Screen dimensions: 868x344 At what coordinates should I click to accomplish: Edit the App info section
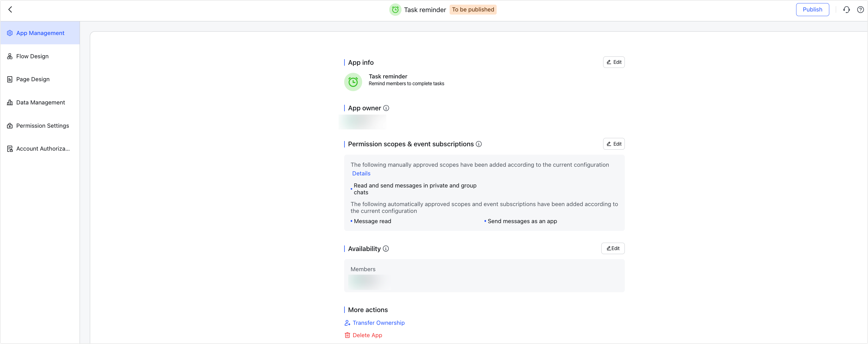(x=614, y=62)
